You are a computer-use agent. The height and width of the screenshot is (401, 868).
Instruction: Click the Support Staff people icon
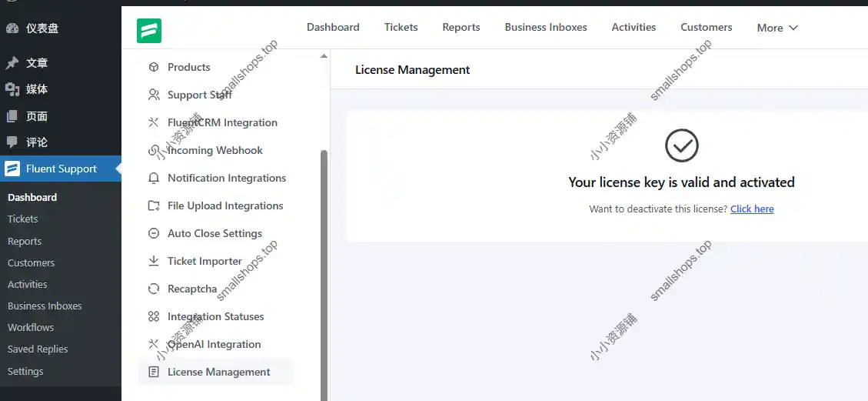[x=154, y=95]
